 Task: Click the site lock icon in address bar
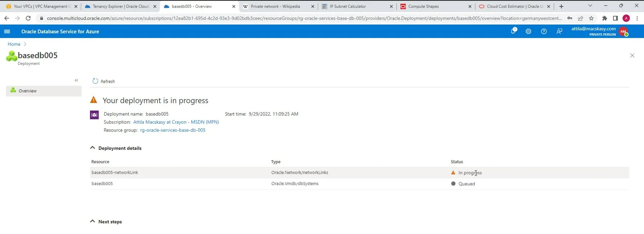(x=41, y=18)
